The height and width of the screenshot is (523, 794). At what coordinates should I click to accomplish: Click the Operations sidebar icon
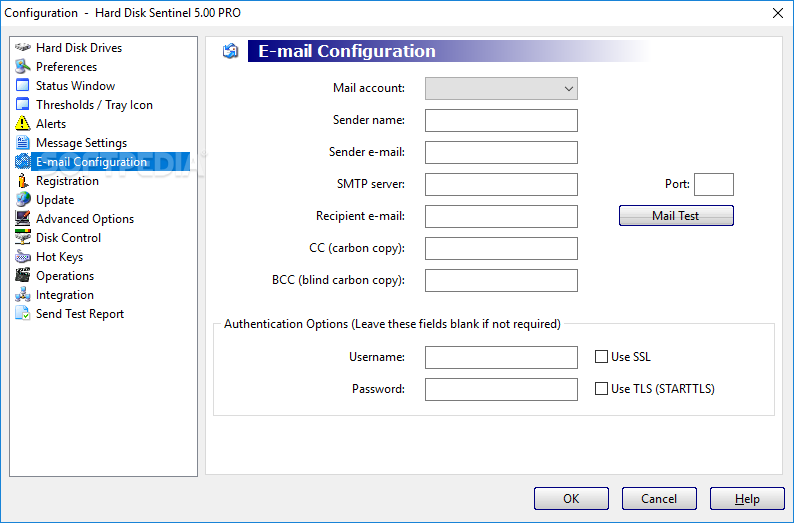23,275
